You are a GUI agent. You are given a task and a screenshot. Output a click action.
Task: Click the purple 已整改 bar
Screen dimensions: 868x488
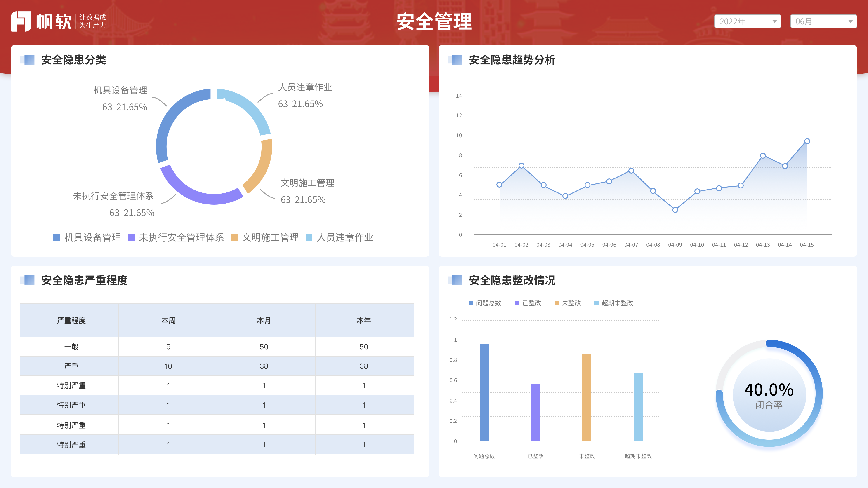(536, 412)
